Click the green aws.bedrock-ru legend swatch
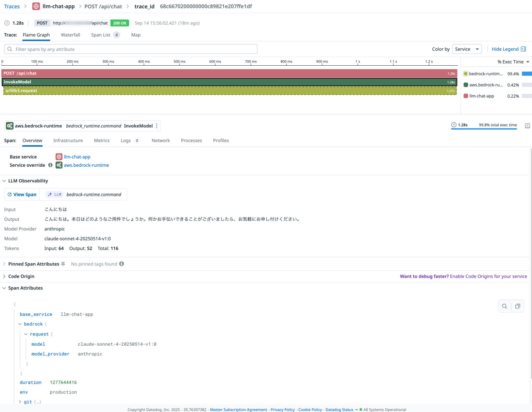Image resolution: width=532 pixels, height=412 pixels. click(x=466, y=85)
